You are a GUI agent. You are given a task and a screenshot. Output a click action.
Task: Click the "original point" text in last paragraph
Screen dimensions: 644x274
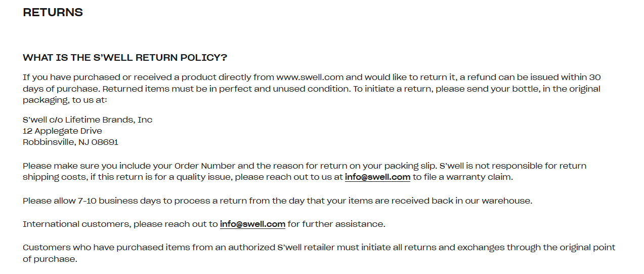pyautogui.click(x=587, y=247)
